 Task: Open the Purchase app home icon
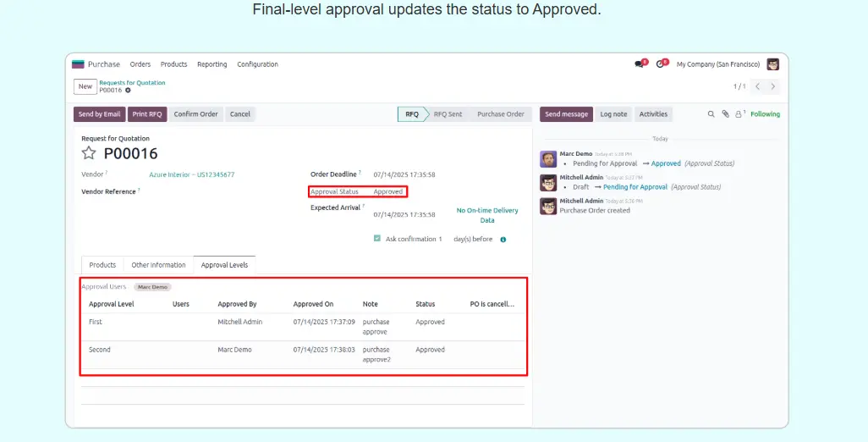[78, 64]
